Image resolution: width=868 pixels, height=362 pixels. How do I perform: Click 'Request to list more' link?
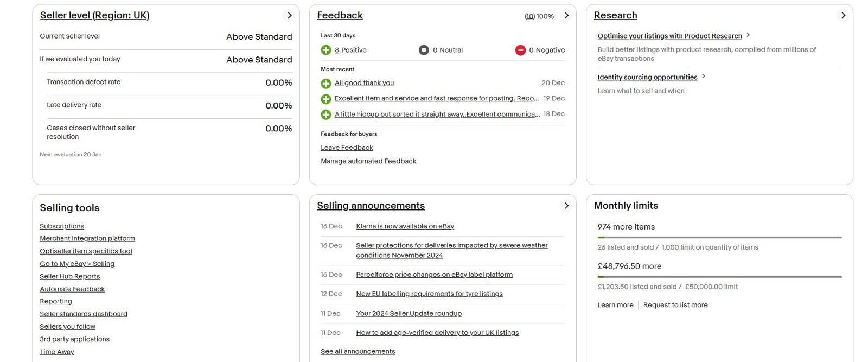point(675,305)
